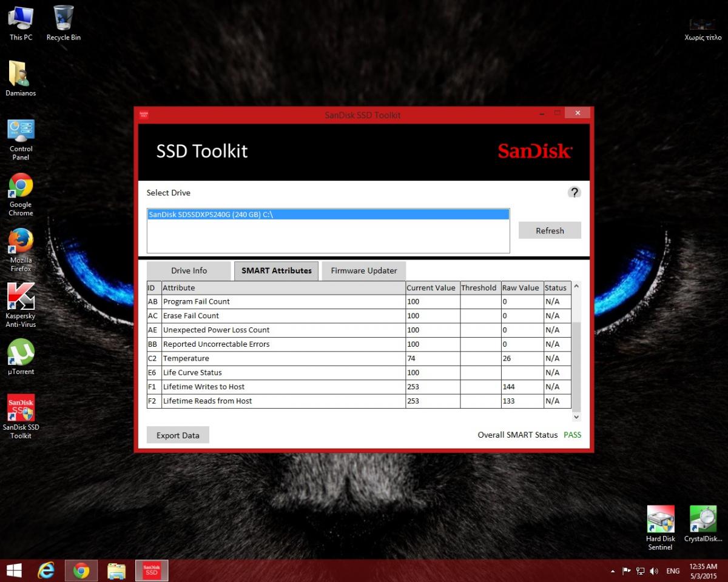
Task: Select the Lifetime Writes to Host row
Action: tap(359, 387)
